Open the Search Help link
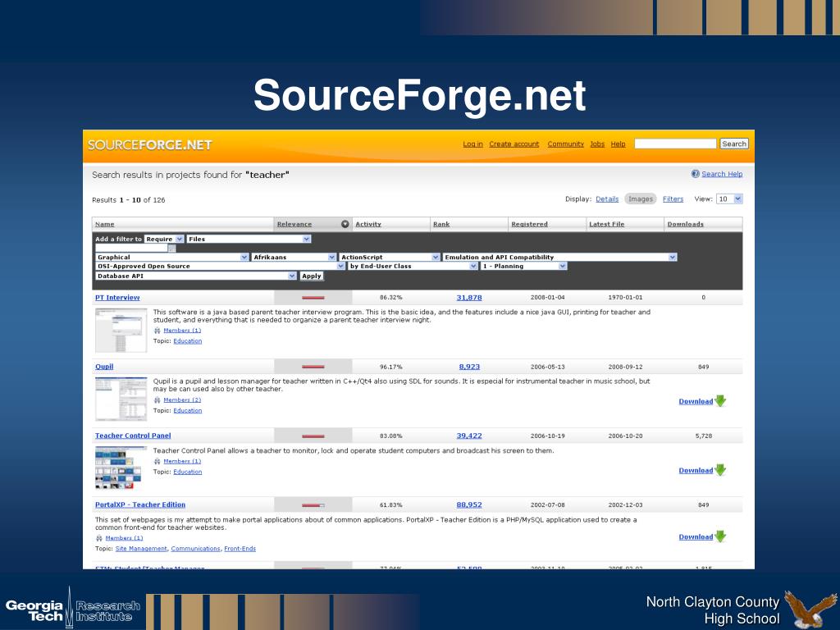This screenshot has width=840, height=630. (722, 174)
